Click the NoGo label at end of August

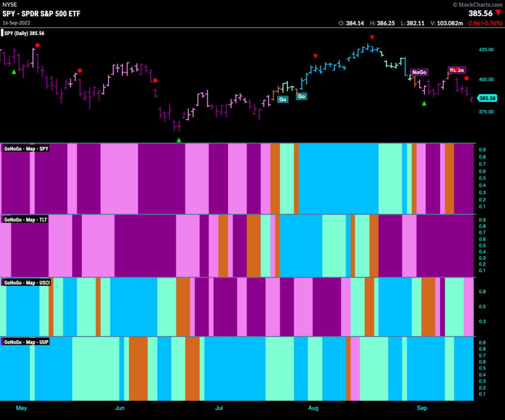[x=419, y=72]
